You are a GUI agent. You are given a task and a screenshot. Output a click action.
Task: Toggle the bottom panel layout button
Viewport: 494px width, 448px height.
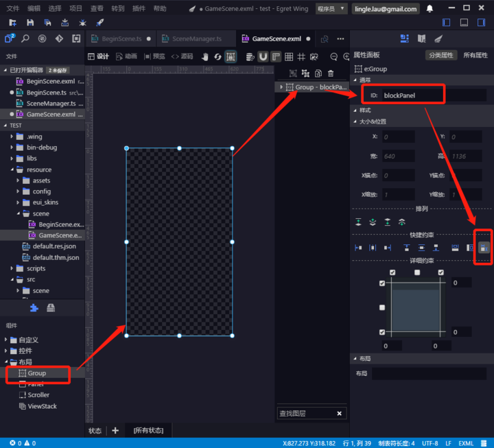coord(464,23)
